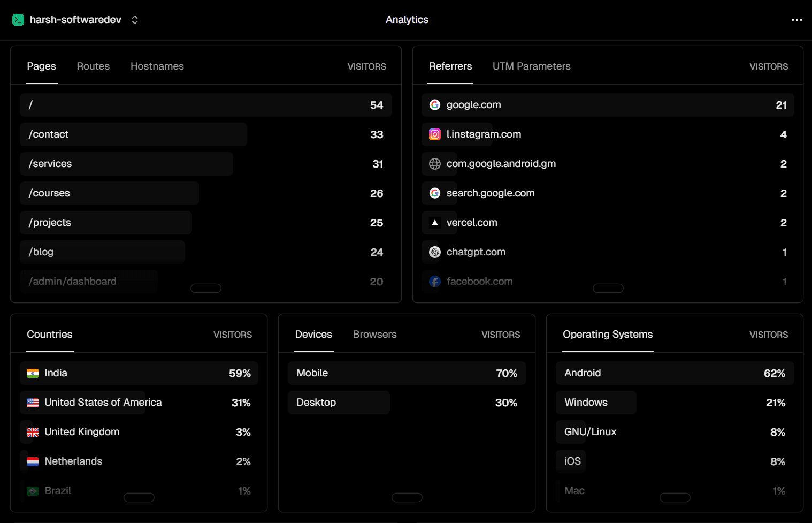Click the Google icon beside search.google.com

[x=435, y=193]
